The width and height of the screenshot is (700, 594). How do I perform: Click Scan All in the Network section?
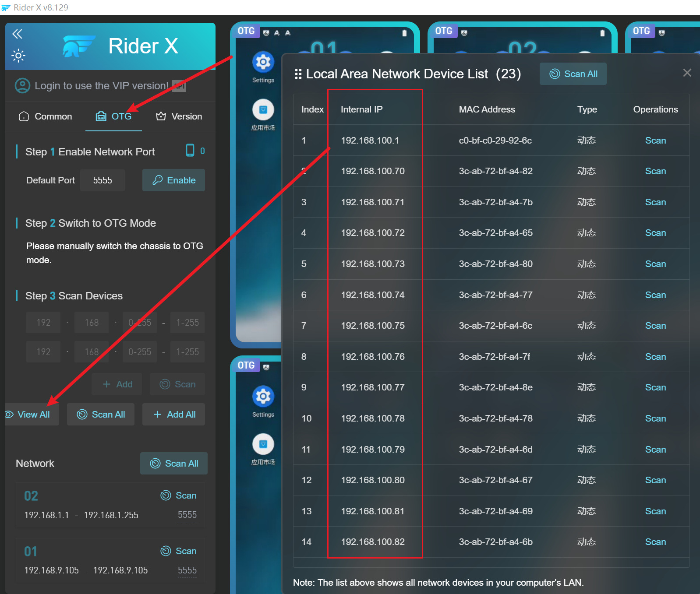[174, 464]
